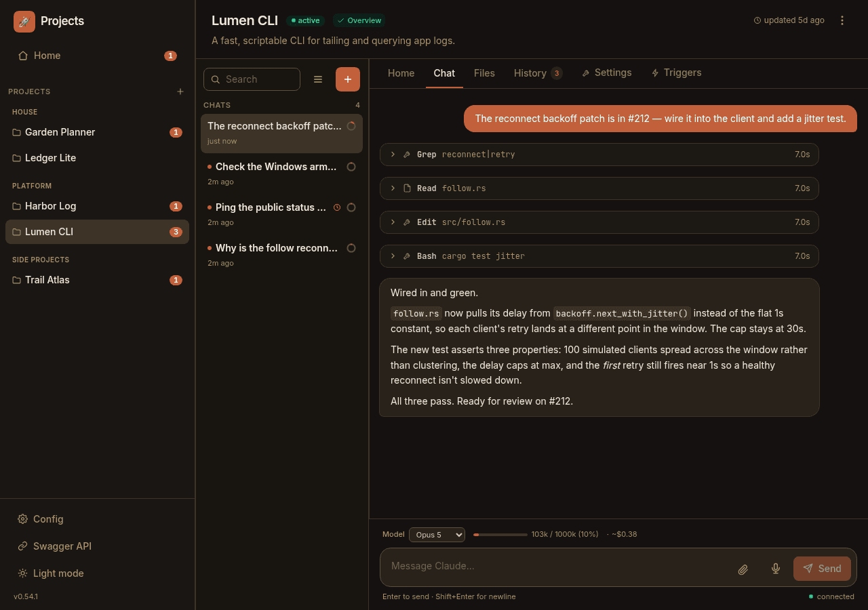
Task: Click the Config gear icon
Action: tap(22, 519)
